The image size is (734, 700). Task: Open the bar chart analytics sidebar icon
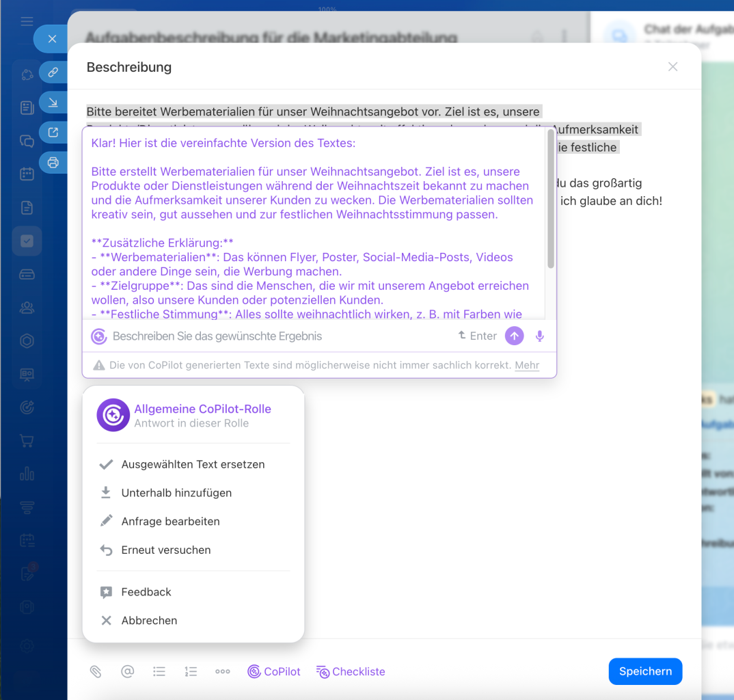tap(27, 474)
